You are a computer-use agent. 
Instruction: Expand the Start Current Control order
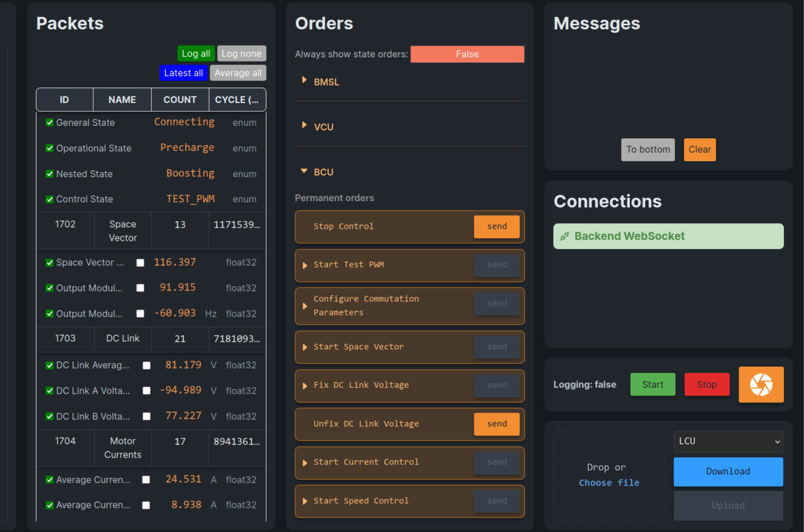pos(305,463)
